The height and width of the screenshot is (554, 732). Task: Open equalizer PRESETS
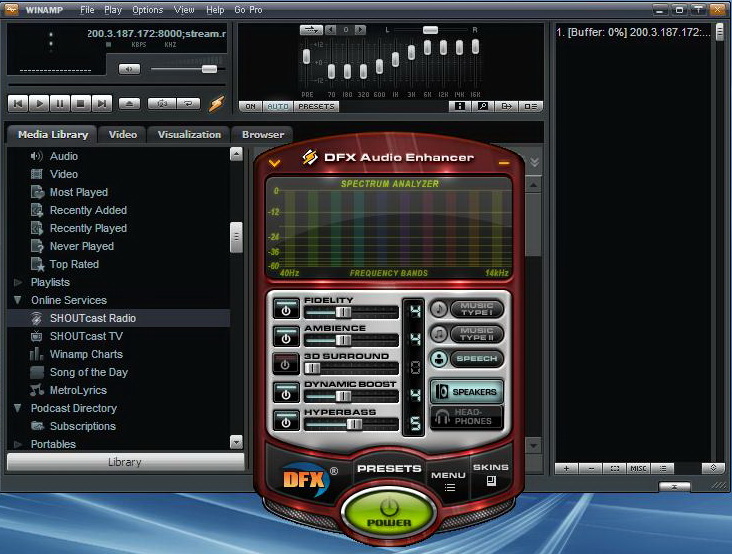pos(317,106)
